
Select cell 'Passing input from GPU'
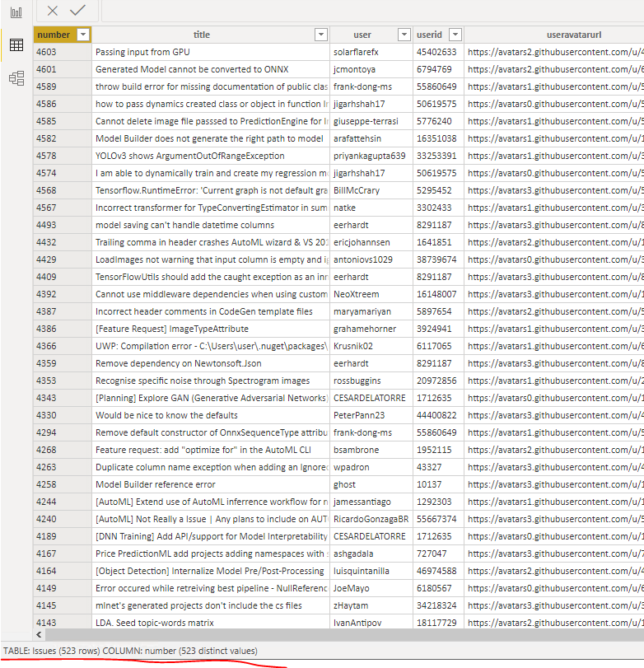tap(210, 52)
